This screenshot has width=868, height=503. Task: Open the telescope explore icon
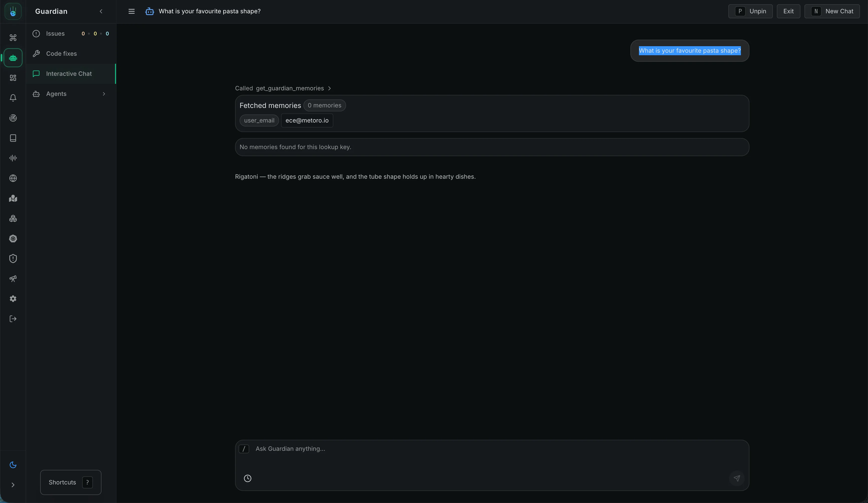(13, 279)
